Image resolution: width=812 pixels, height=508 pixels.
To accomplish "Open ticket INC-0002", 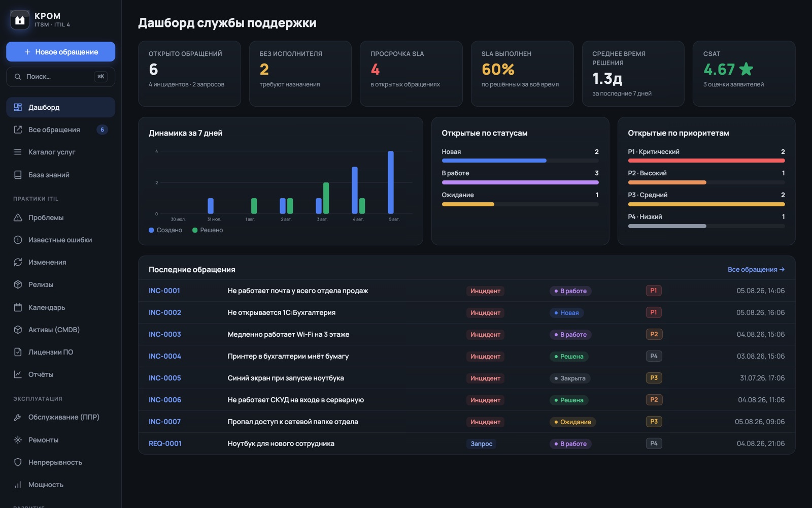I will coord(165,312).
